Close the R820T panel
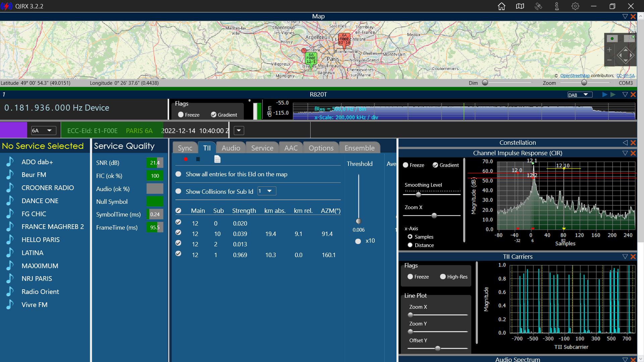The height and width of the screenshot is (362, 644). (633, 95)
